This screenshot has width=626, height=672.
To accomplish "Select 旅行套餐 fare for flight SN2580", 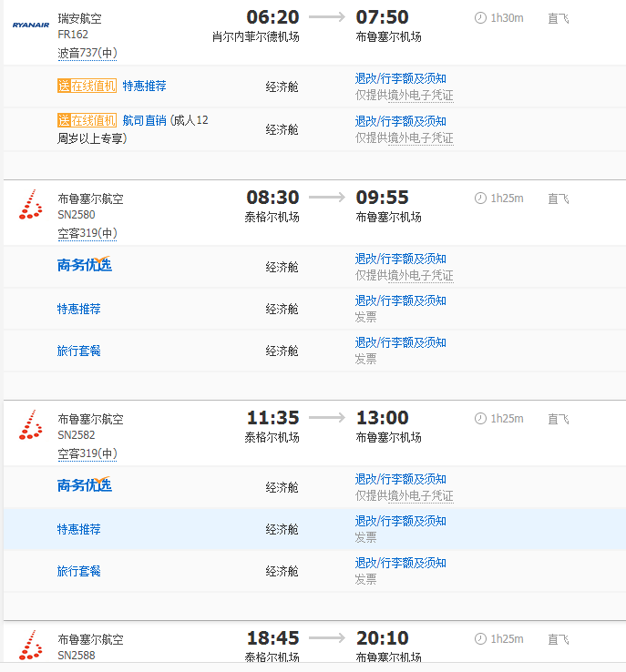I will tap(79, 351).
